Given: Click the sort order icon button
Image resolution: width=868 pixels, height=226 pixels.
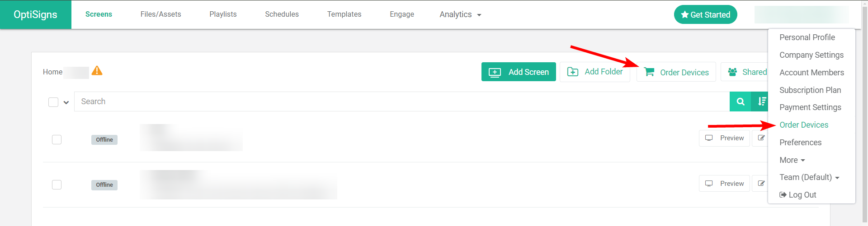Looking at the screenshot, I should [x=760, y=101].
